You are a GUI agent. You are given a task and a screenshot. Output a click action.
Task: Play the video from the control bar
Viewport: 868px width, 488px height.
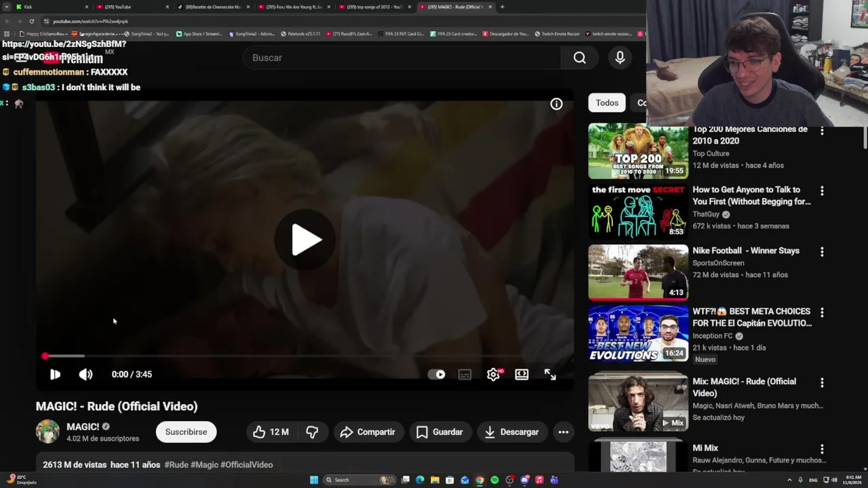pos(55,374)
